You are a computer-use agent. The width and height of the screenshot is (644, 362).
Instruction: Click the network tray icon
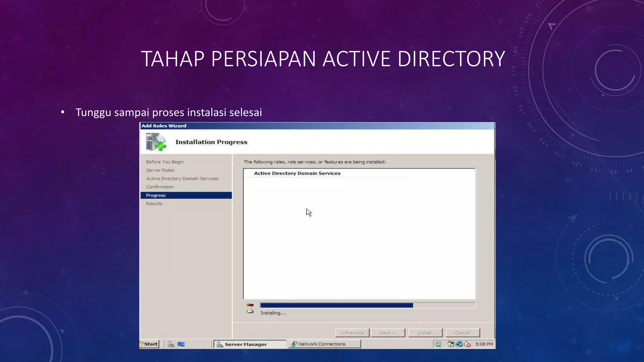[x=459, y=344]
